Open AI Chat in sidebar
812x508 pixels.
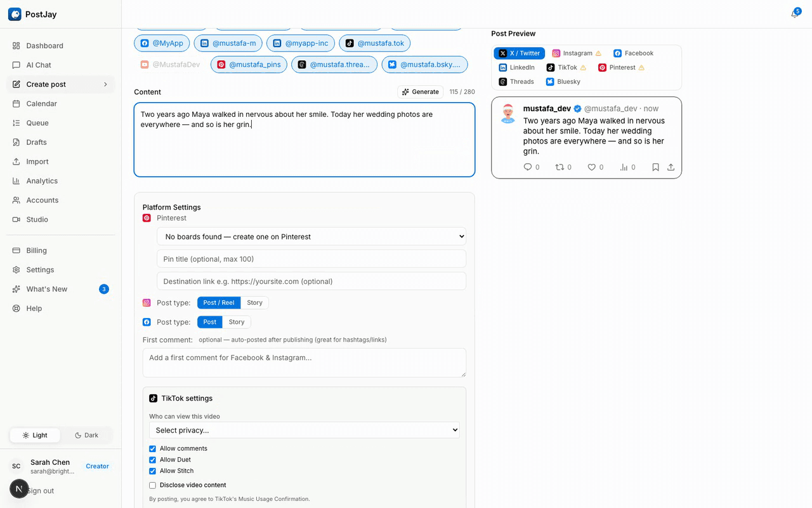[61, 65]
